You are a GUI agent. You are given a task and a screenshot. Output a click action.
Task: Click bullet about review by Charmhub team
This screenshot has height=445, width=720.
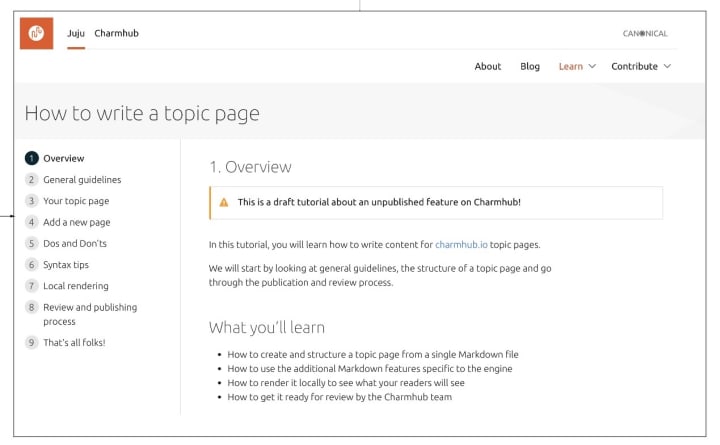coord(339,397)
